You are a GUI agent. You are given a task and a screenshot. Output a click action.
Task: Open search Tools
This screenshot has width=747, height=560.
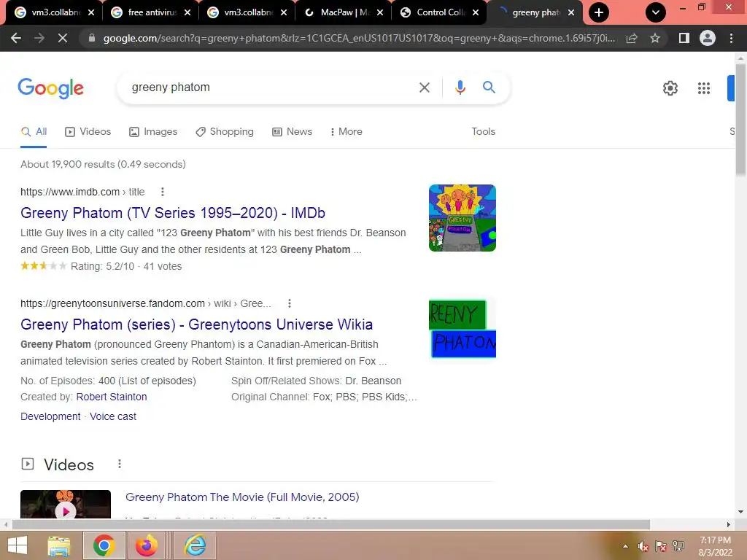coord(483,132)
